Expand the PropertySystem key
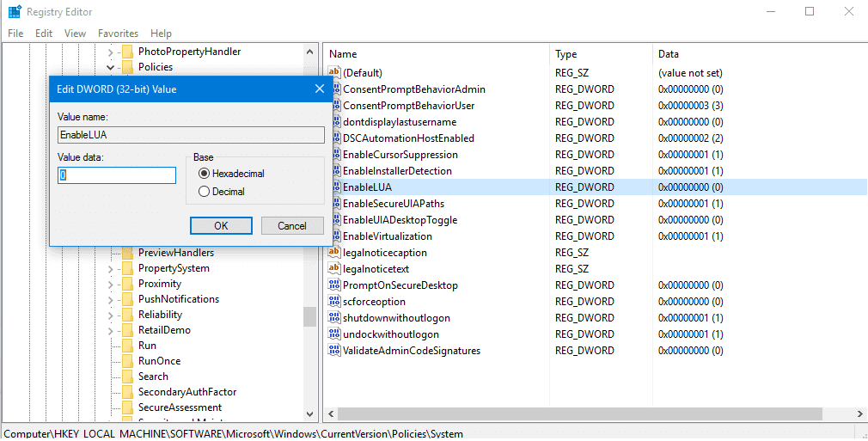868x441 pixels. 111,269
